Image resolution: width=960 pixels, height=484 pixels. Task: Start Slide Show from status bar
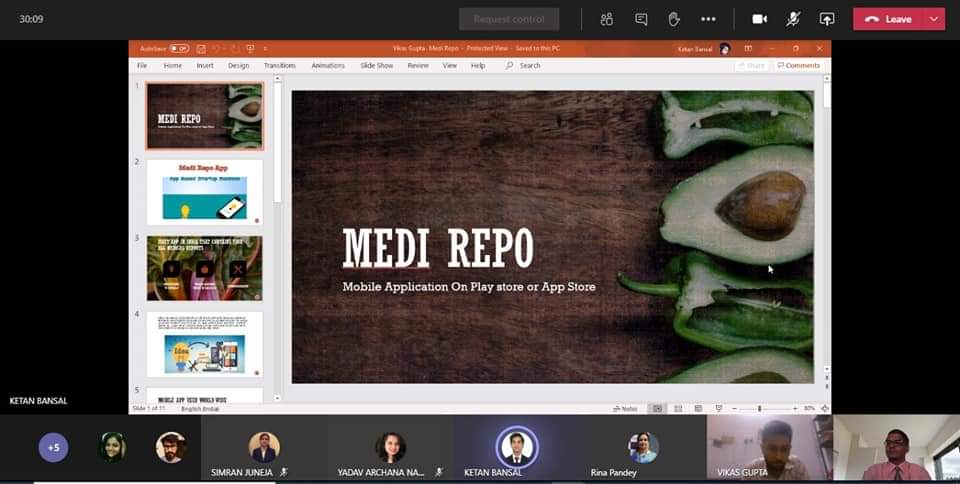click(719, 408)
